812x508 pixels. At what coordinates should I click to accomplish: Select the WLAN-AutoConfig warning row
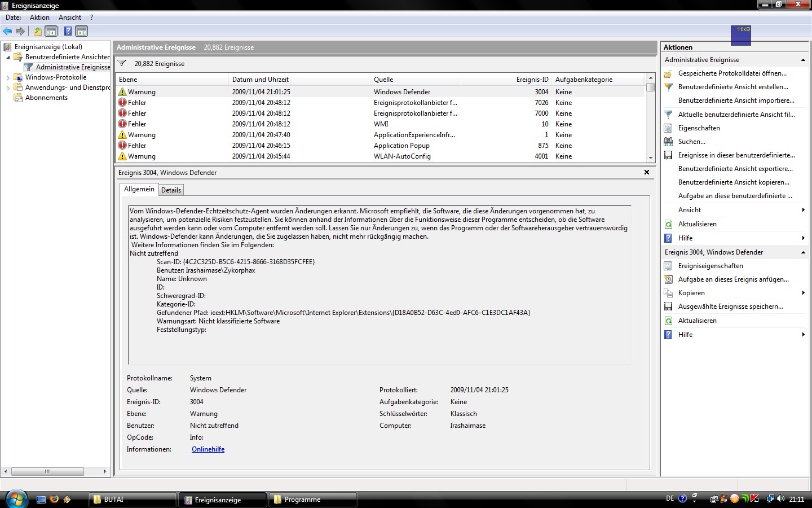click(380, 156)
